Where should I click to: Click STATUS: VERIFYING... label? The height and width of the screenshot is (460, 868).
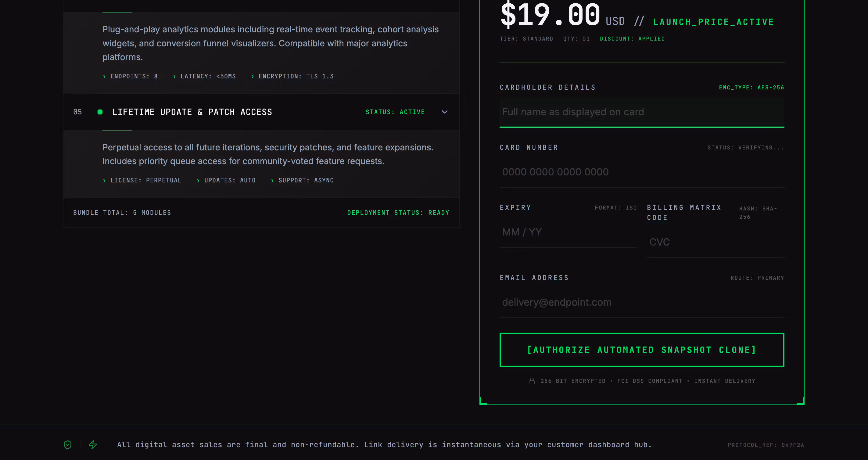(x=745, y=148)
